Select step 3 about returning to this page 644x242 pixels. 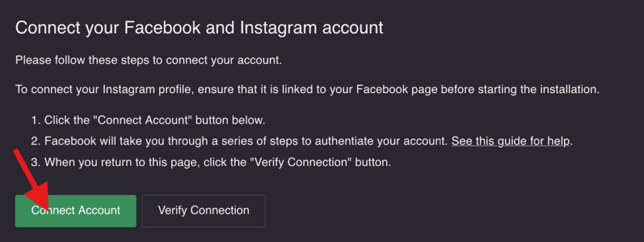pyautogui.click(x=211, y=162)
